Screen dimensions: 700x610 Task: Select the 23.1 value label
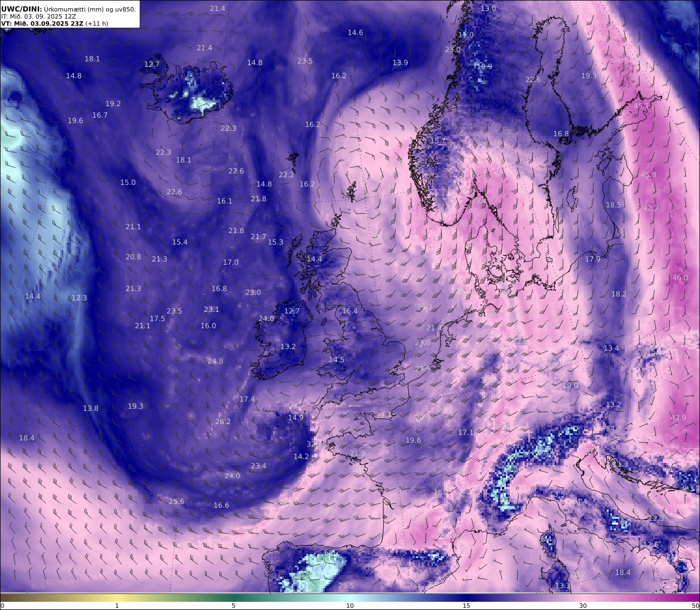(x=212, y=310)
